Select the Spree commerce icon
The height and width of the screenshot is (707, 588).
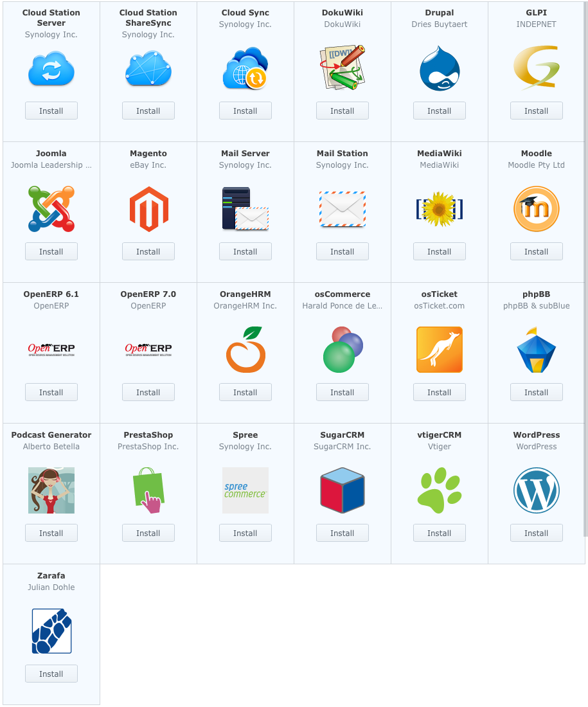(x=245, y=490)
